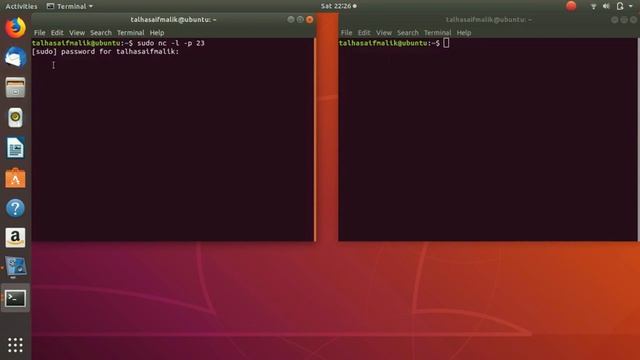Screen dimensions: 640x360
Task: Open power icon in system tray
Action: pyautogui.click(x=620, y=6)
